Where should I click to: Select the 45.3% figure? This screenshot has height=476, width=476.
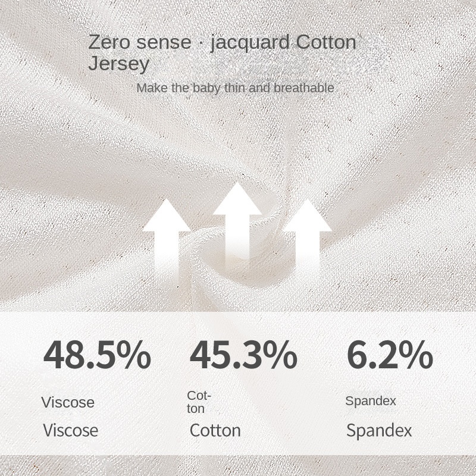(x=243, y=356)
